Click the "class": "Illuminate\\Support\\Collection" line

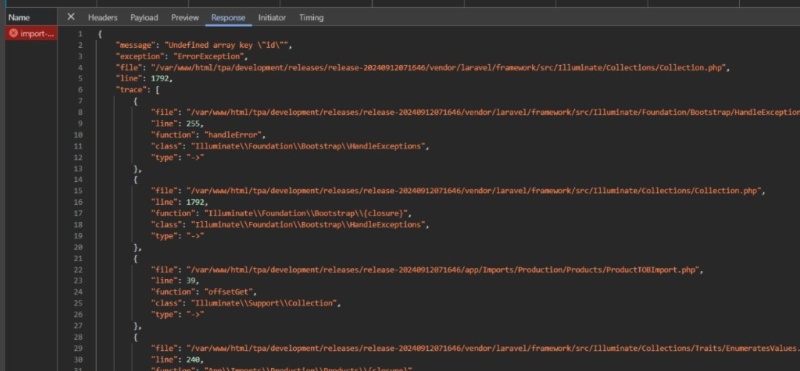click(x=246, y=303)
